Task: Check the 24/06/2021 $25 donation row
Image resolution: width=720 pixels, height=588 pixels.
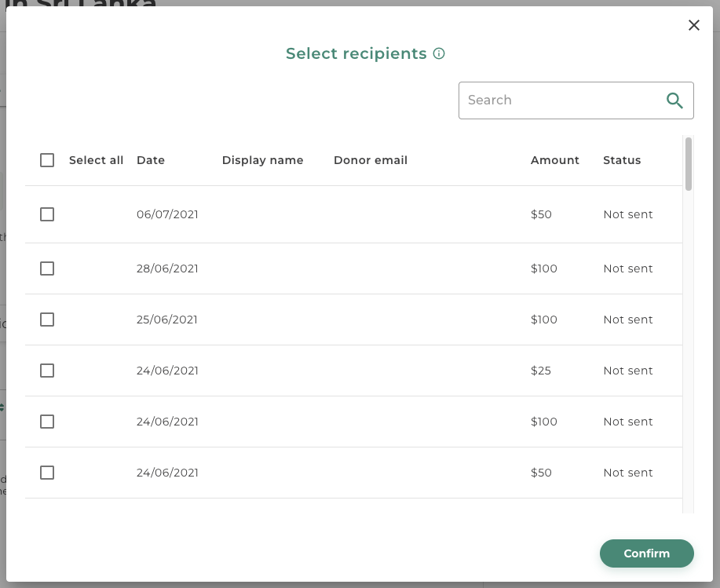Action: (x=47, y=371)
